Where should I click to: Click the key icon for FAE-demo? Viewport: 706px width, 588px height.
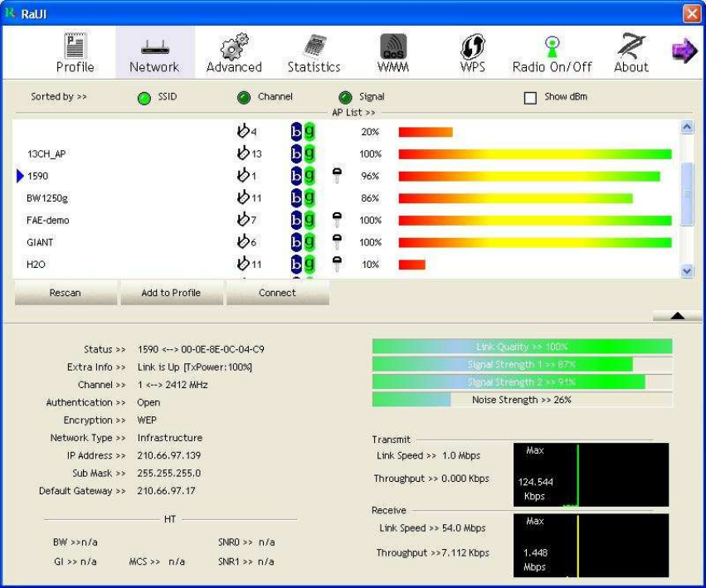(x=337, y=220)
